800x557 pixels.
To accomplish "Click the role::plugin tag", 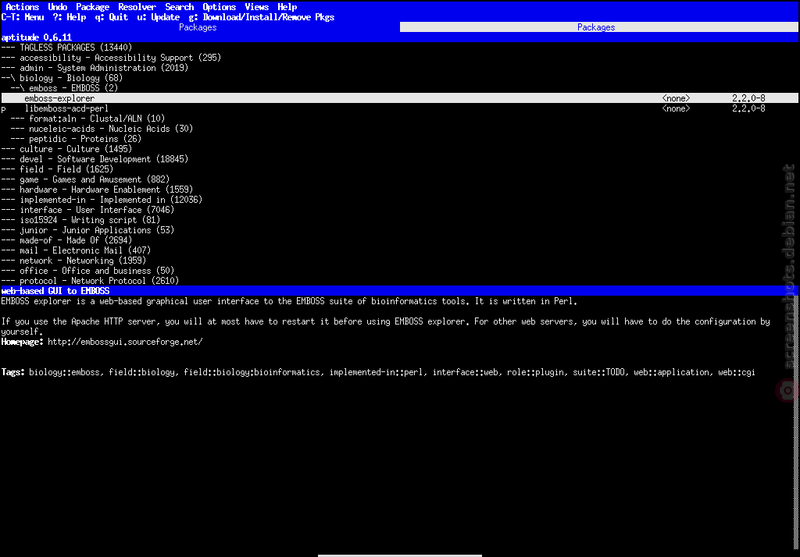I will click(536, 372).
